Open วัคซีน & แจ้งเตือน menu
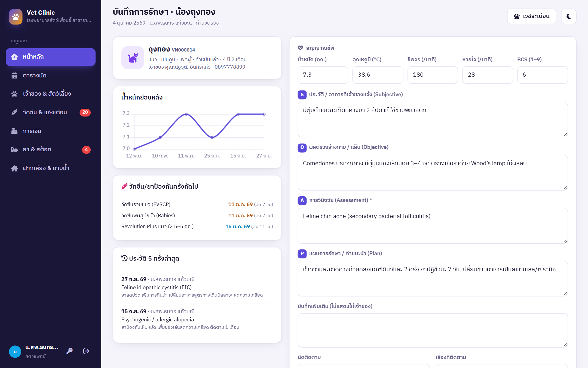The height and width of the screenshot is (368, 588). tap(51, 112)
